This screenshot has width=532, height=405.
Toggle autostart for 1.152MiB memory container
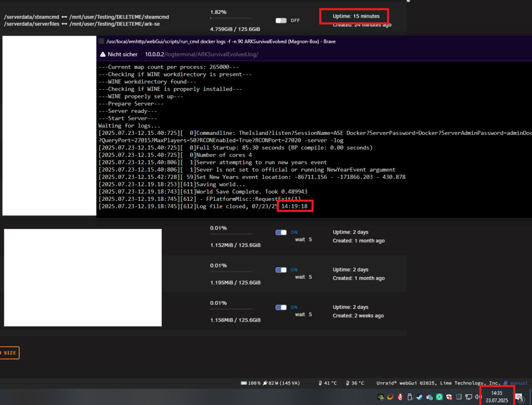coord(281,232)
